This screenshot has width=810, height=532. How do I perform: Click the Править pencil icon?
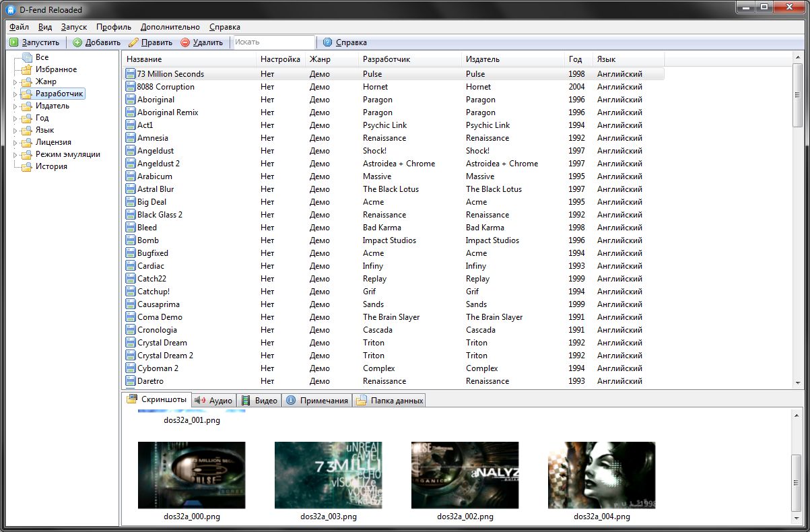point(133,42)
